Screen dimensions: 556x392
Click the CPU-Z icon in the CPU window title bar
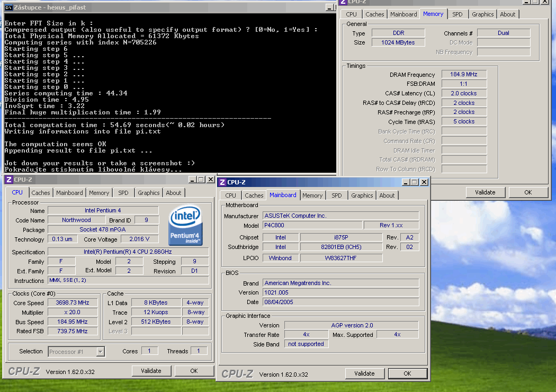pyautogui.click(x=9, y=180)
